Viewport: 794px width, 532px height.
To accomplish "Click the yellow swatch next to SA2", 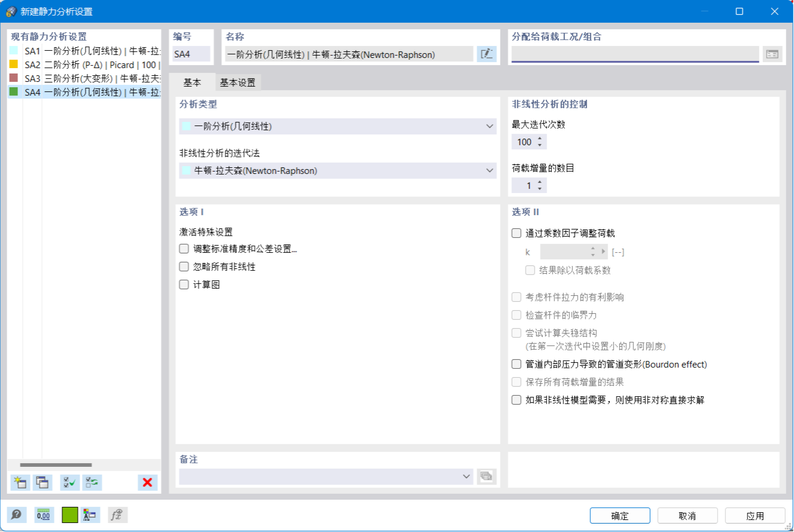I will (14, 64).
